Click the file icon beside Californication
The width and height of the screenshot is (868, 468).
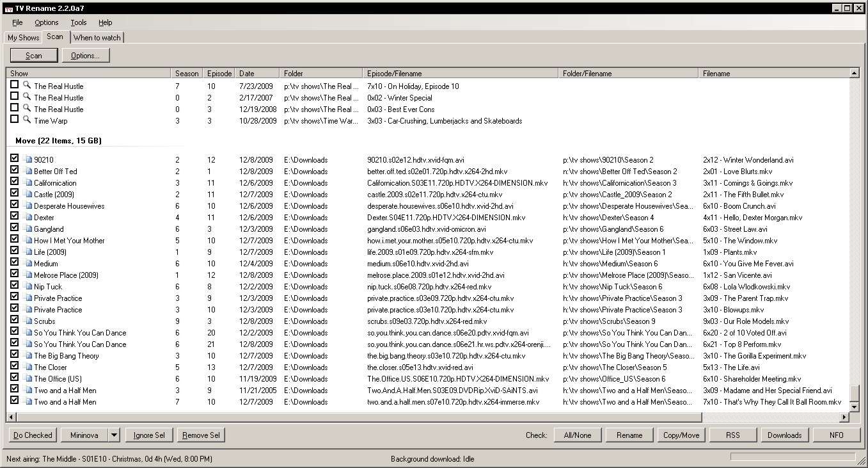pyautogui.click(x=28, y=182)
